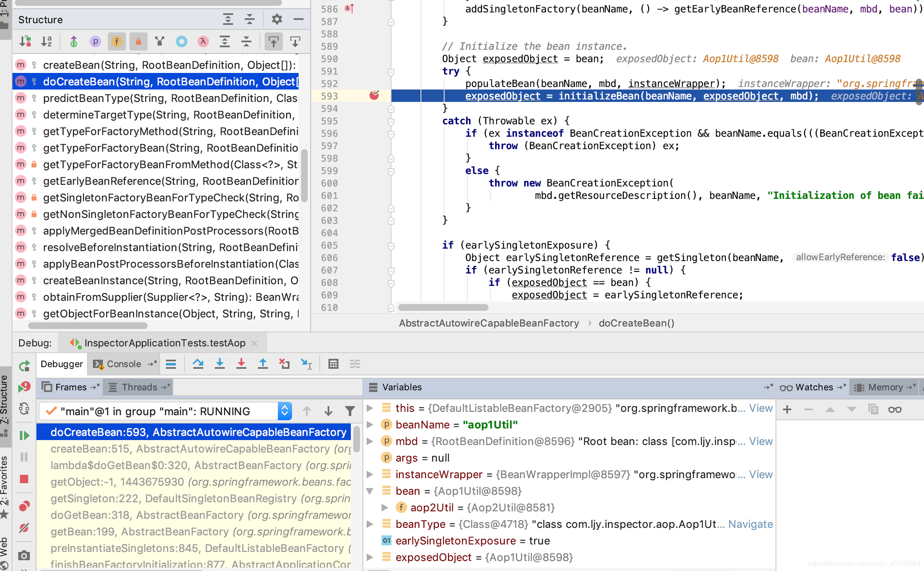Toggle Show Fields filter in Structure toolbar
Viewport: 924px width, 571px height.
(x=117, y=41)
